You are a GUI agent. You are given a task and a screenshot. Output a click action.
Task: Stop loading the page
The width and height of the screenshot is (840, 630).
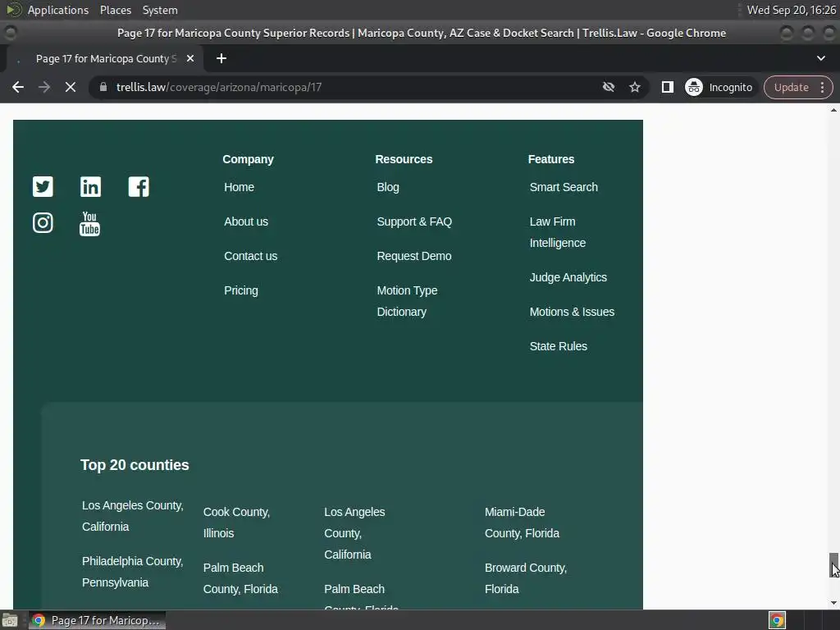(x=71, y=87)
